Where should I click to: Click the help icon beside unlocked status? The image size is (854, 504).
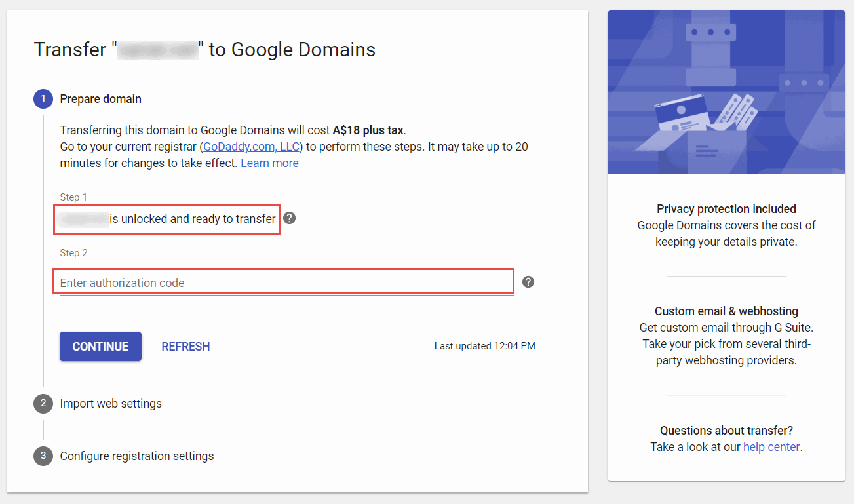(x=289, y=218)
